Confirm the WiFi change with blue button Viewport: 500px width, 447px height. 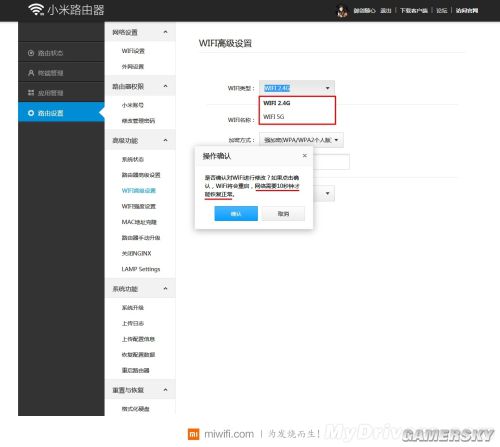pos(236,214)
